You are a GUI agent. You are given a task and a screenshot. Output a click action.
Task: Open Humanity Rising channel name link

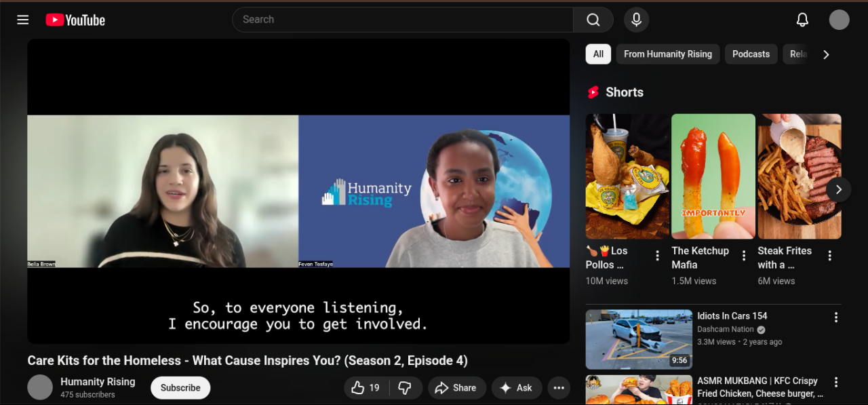[98, 382]
